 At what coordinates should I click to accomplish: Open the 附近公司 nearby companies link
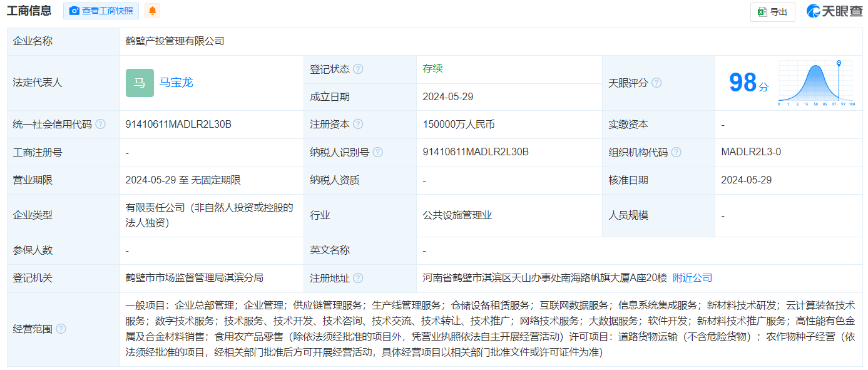click(x=693, y=278)
